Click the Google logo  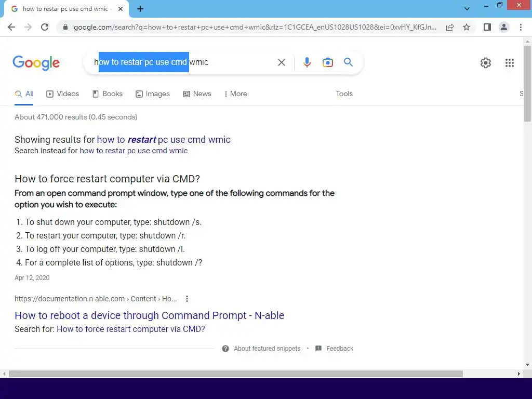click(36, 63)
